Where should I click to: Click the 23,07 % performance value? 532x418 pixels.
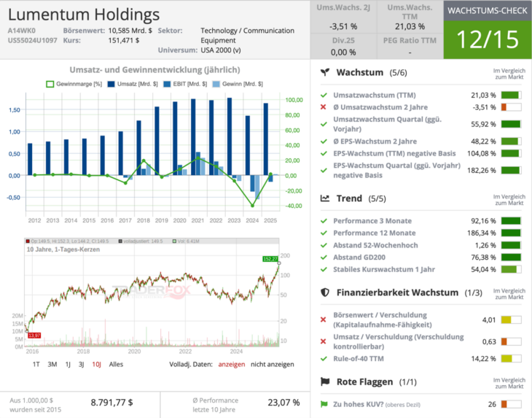[x=283, y=403]
